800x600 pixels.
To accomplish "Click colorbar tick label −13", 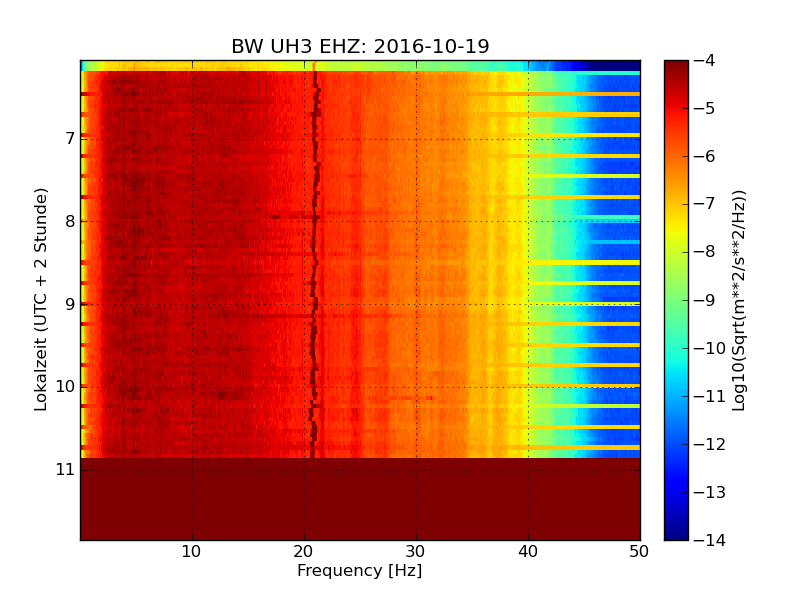I will [x=710, y=492].
